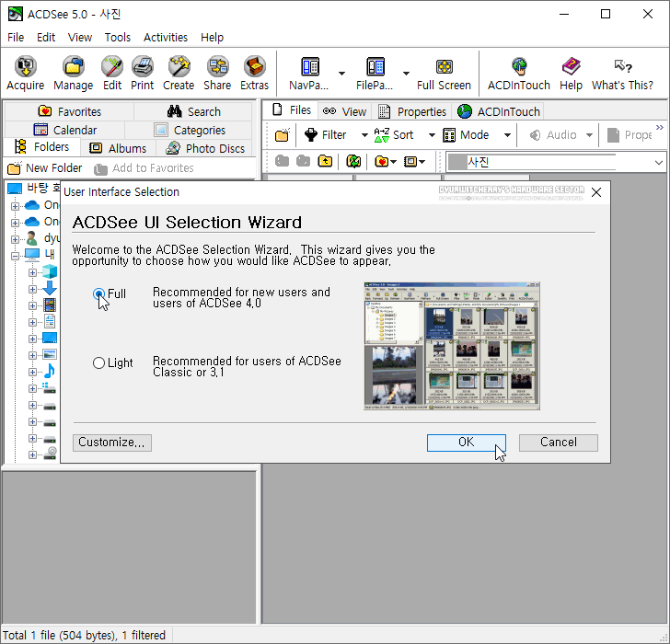670x644 pixels.
Task: Click the Help book icon
Action: (571, 73)
